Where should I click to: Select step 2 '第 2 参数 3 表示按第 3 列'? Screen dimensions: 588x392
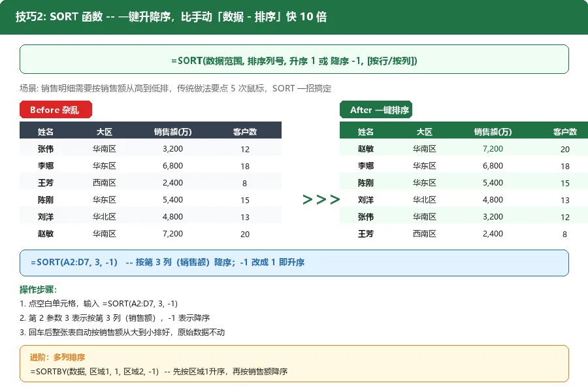pyautogui.click(x=115, y=318)
